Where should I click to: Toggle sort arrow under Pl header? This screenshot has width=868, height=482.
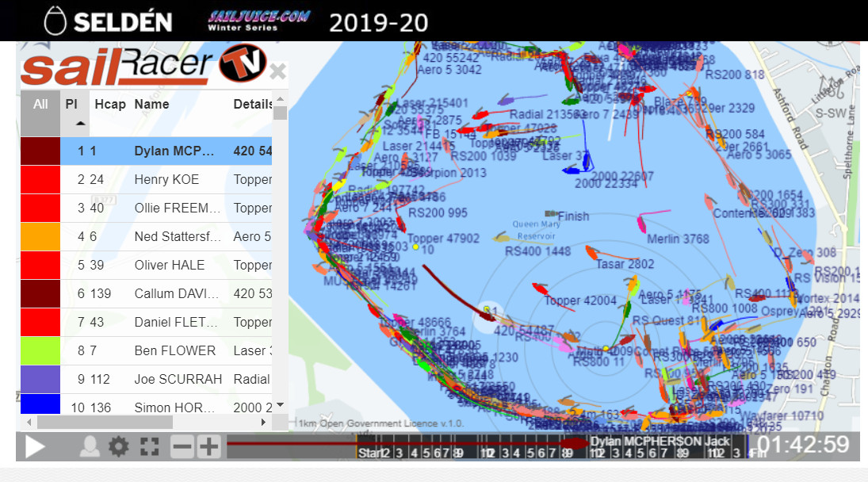pos(80,124)
